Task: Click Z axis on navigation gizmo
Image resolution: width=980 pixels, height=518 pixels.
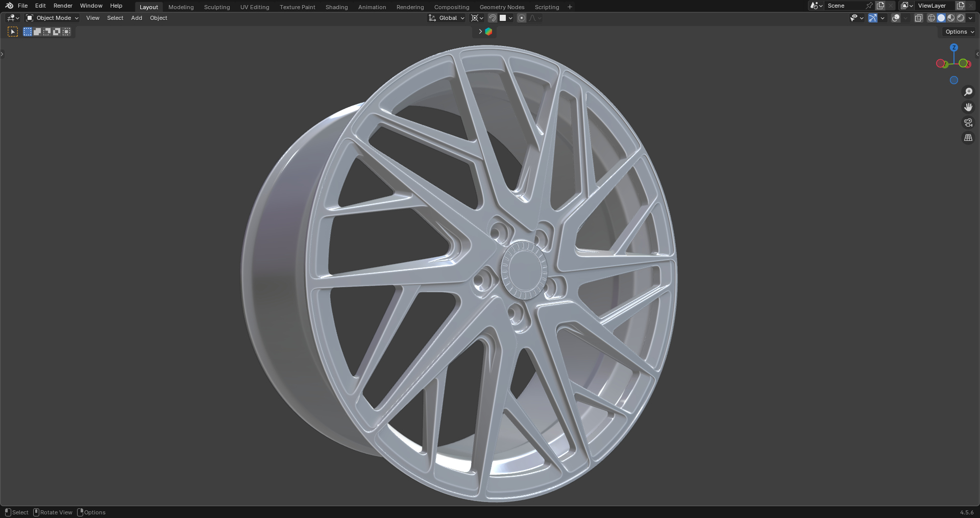Action: [954, 47]
